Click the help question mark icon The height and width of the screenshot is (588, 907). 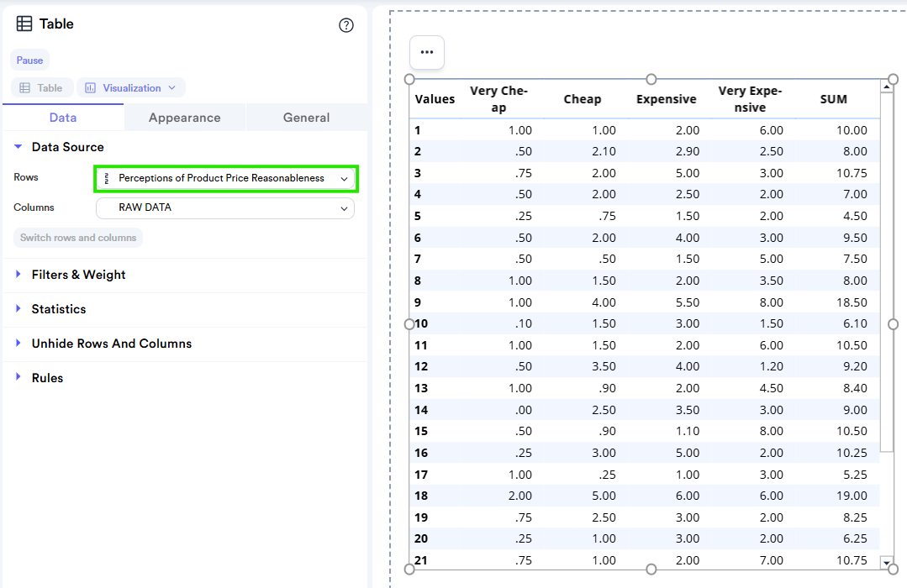346,25
